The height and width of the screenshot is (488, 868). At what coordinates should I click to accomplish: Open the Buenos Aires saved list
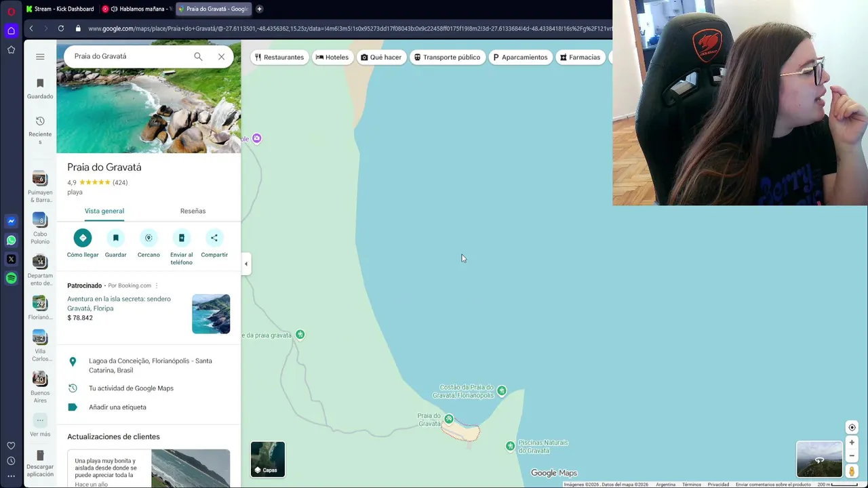coord(40,388)
